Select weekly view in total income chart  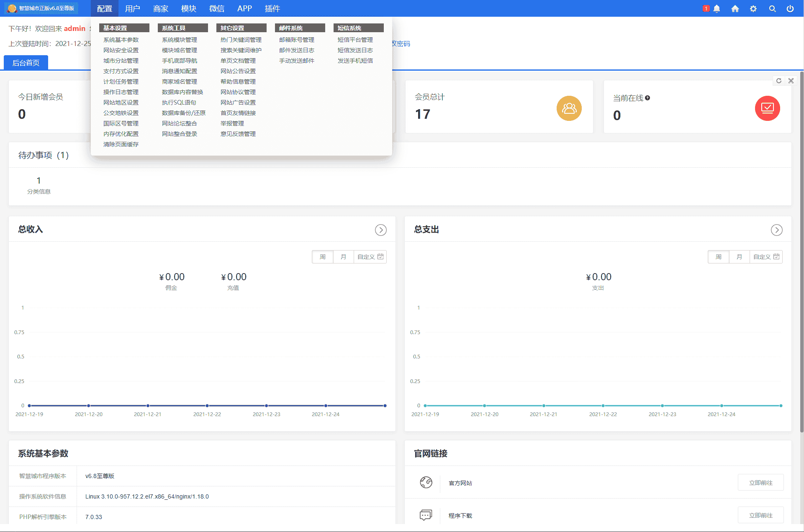(x=323, y=257)
